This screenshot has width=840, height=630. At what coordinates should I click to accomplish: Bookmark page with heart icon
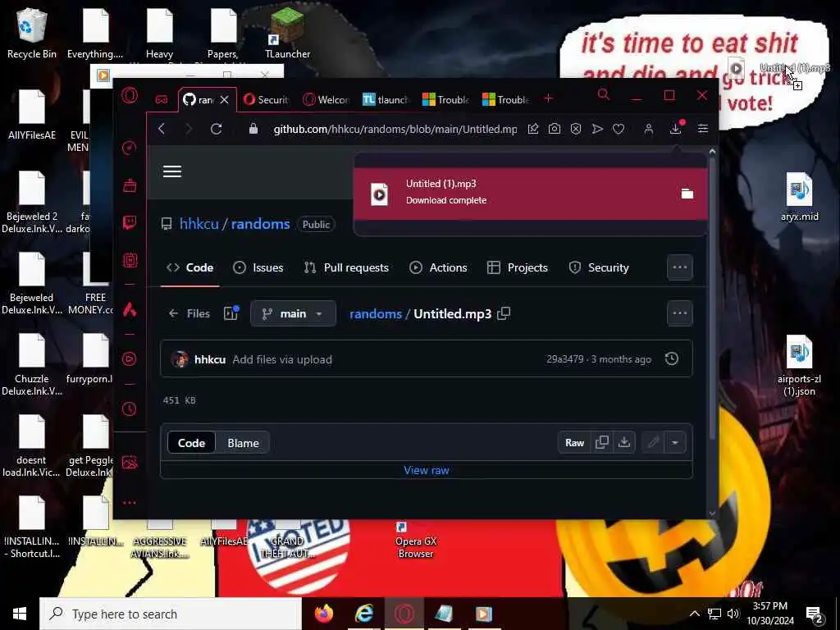619,129
